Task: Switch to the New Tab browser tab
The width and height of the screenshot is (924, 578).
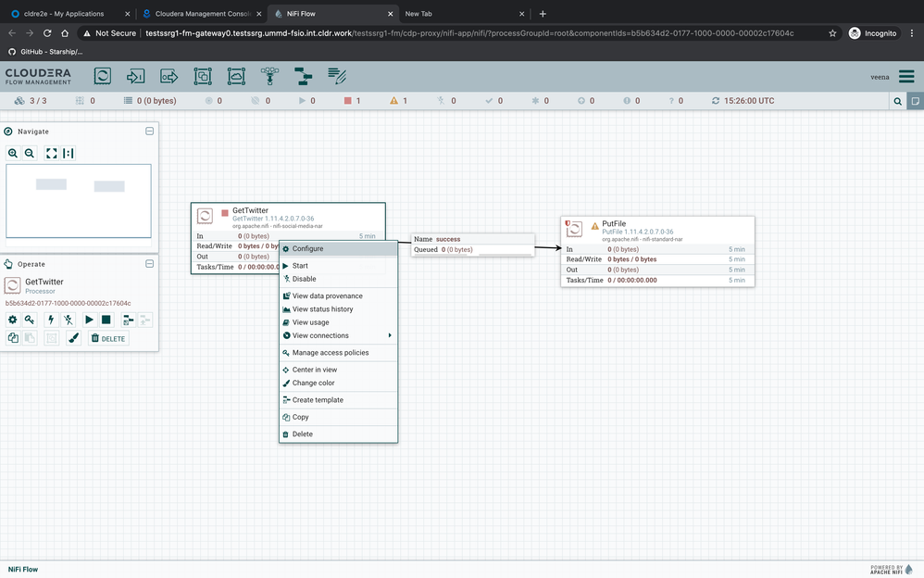Action: [x=463, y=14]
